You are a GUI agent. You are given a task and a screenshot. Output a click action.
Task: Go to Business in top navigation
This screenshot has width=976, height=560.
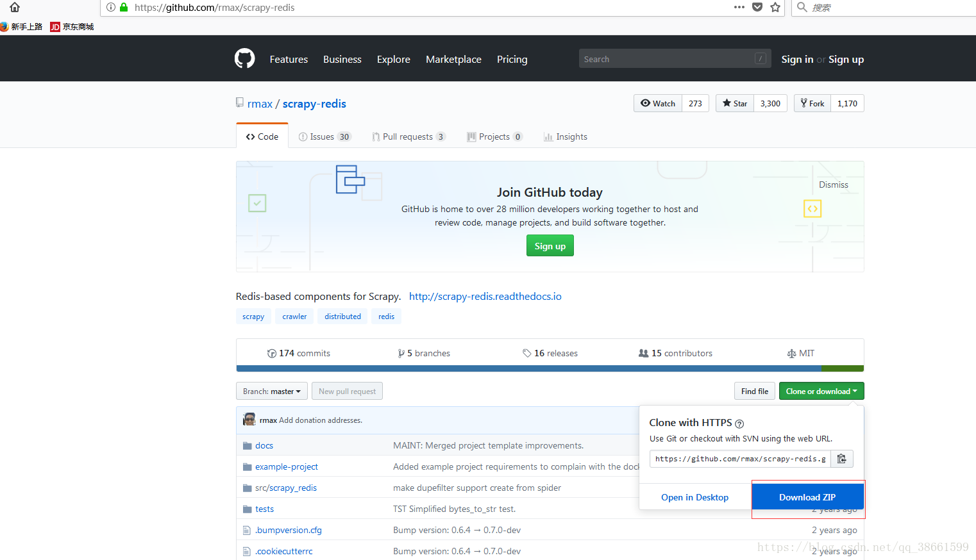pos(342,59)
